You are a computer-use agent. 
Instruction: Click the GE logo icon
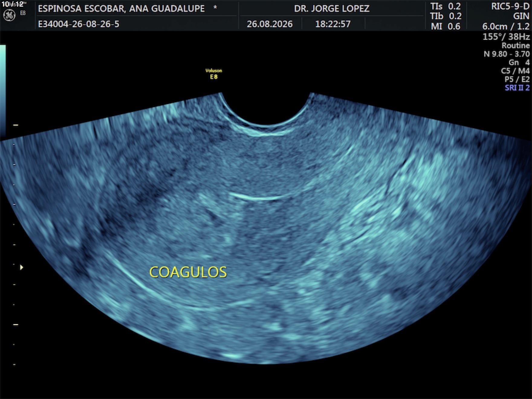click(9, 15)
